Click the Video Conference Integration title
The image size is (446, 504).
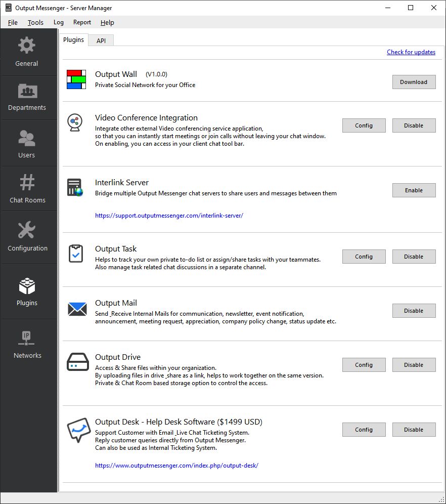point(147,118)
